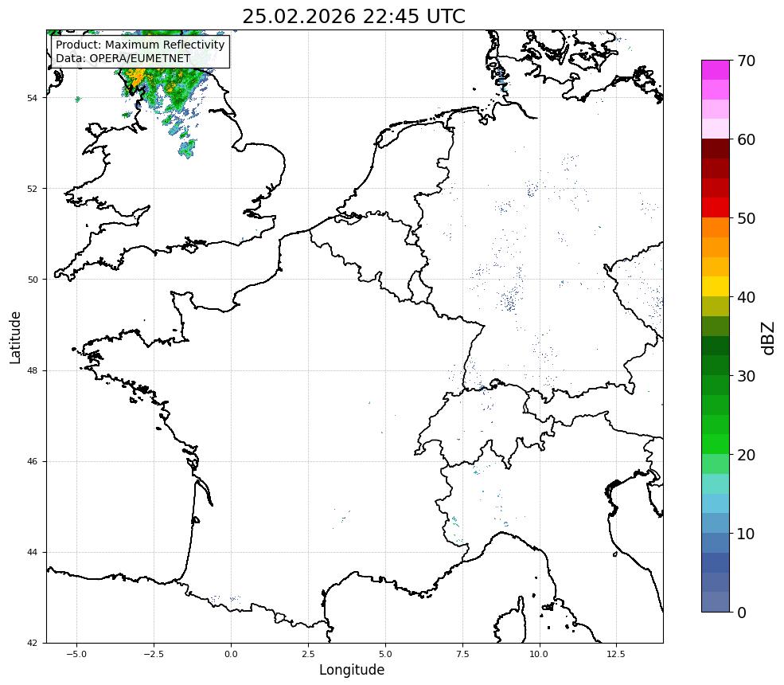The image size is (784, 685).
Task: Click longitude tick label 5.0
Action: [385, 654]
